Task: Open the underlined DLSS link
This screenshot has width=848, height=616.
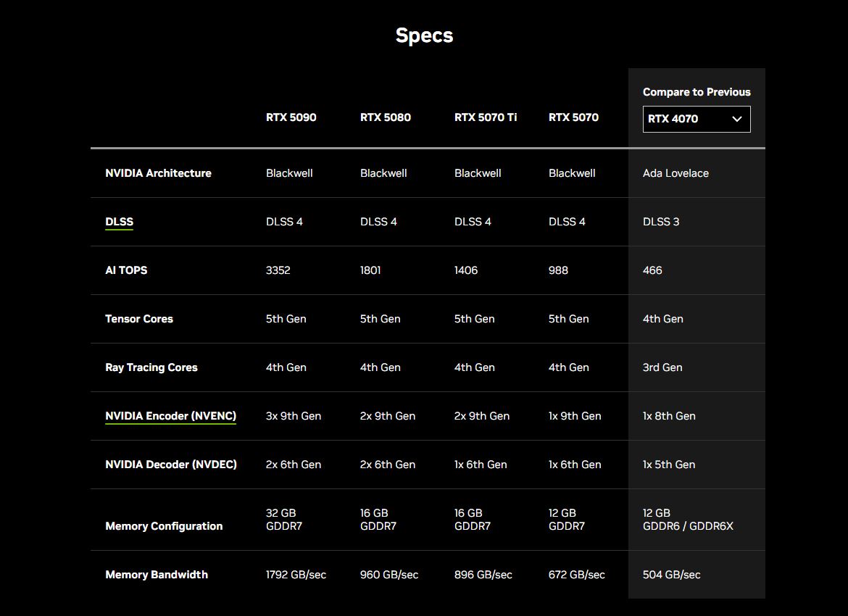Action: [119, 222]
